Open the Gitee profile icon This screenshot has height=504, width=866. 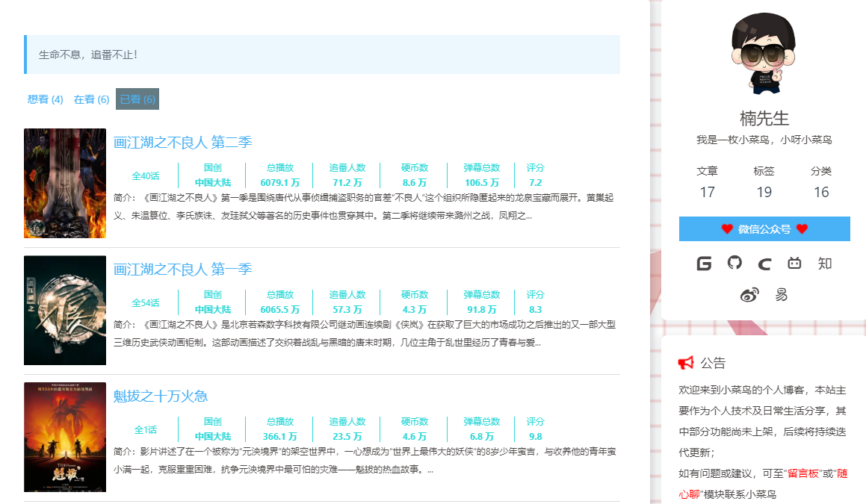tap(704, 264)
